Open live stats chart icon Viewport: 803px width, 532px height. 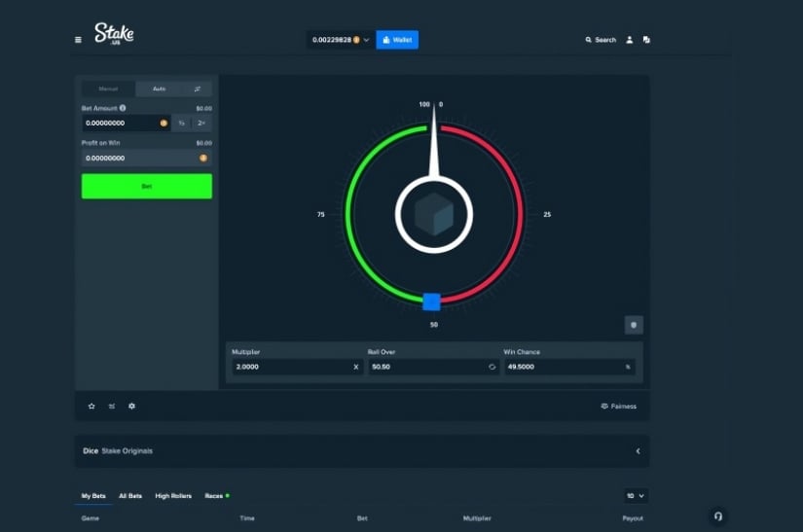click(x=112, y=406)
